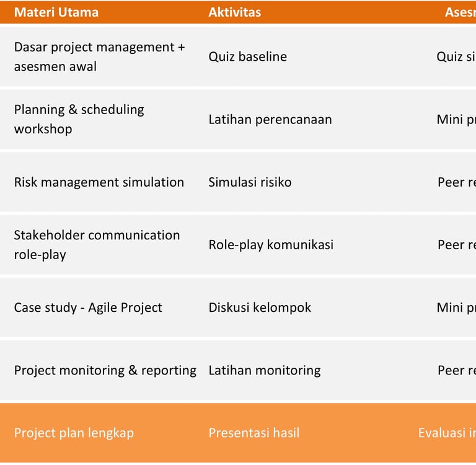Click the "Risk management simulation" cell
The width and height of the screenshot is (476, 465).
tap(99, 182)
